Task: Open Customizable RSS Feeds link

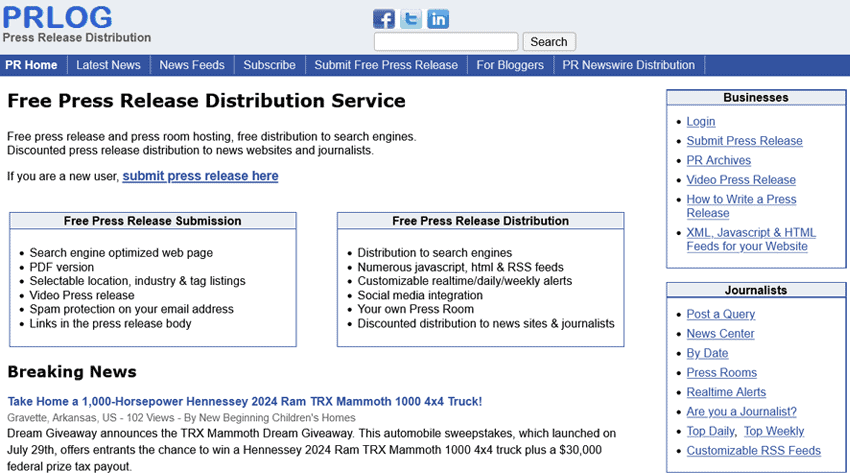Action: [754, 451]
